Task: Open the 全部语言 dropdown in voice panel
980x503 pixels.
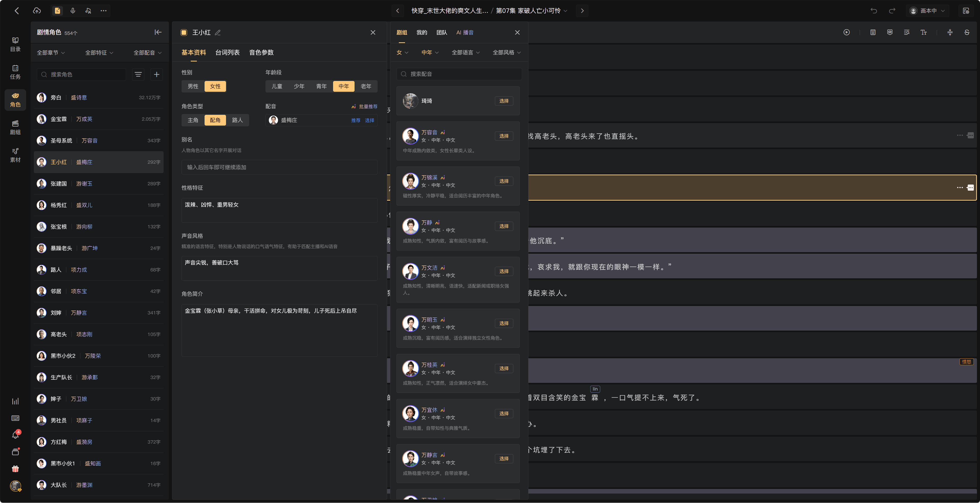Action: tap(466, 53)
